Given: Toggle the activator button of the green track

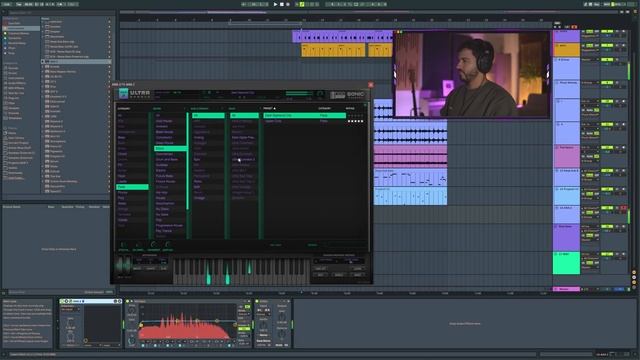Looking at the screenshot, I should pos(607,254).
